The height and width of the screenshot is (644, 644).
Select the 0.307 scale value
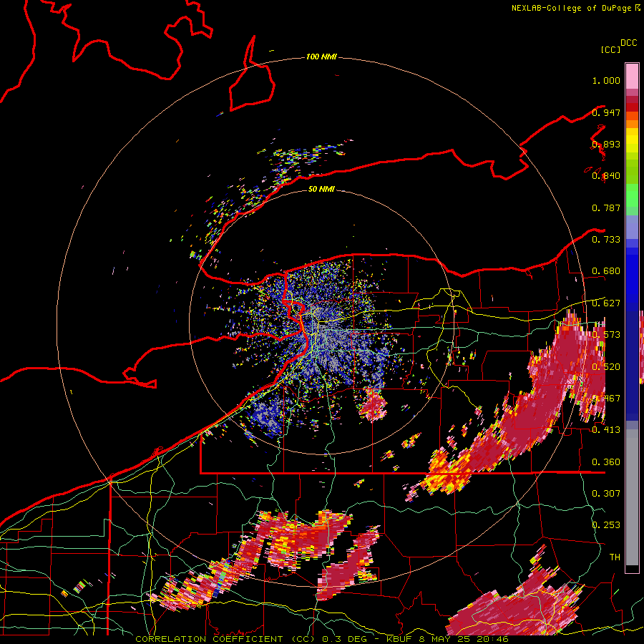[606, 493]
